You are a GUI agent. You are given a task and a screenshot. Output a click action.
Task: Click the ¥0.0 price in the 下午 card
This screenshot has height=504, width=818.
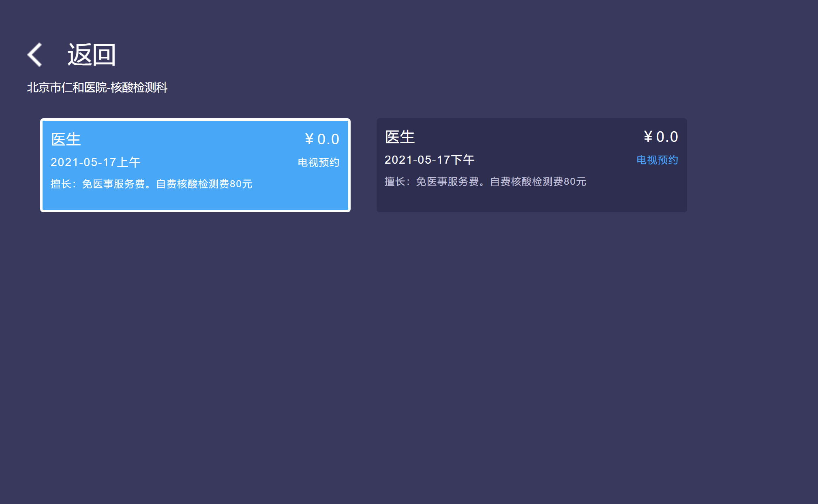(x=661, y=137)
